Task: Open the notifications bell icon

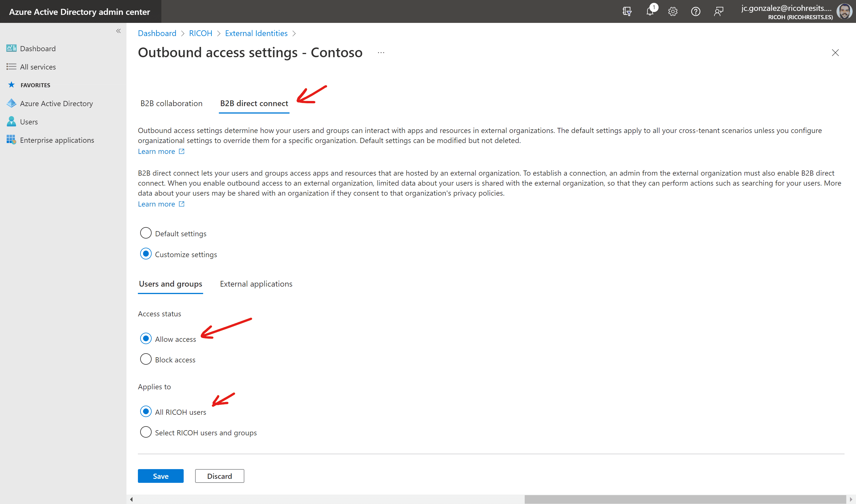Action: pyautogui.click(x=650, y=11)
